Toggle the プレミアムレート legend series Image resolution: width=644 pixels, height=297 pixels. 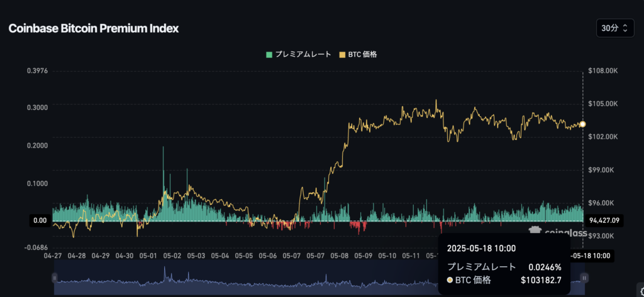(x=299, y=55)
